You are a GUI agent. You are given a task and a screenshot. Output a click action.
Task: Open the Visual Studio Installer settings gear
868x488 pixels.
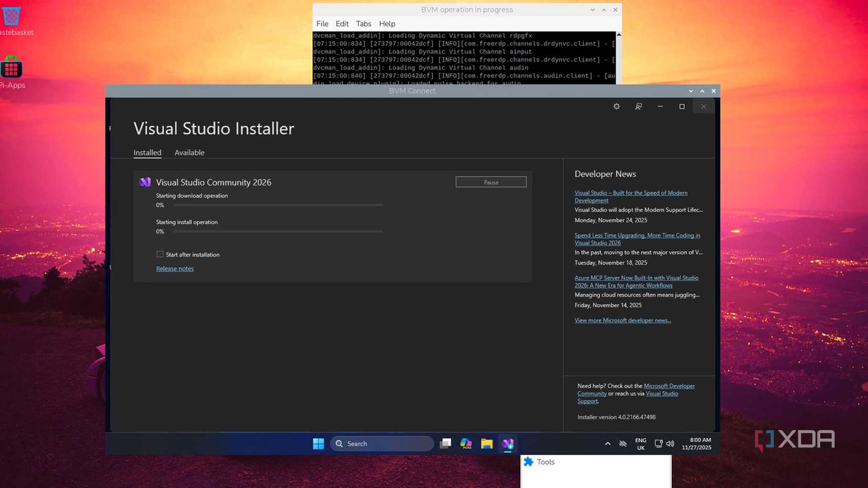tap(616, 106)
